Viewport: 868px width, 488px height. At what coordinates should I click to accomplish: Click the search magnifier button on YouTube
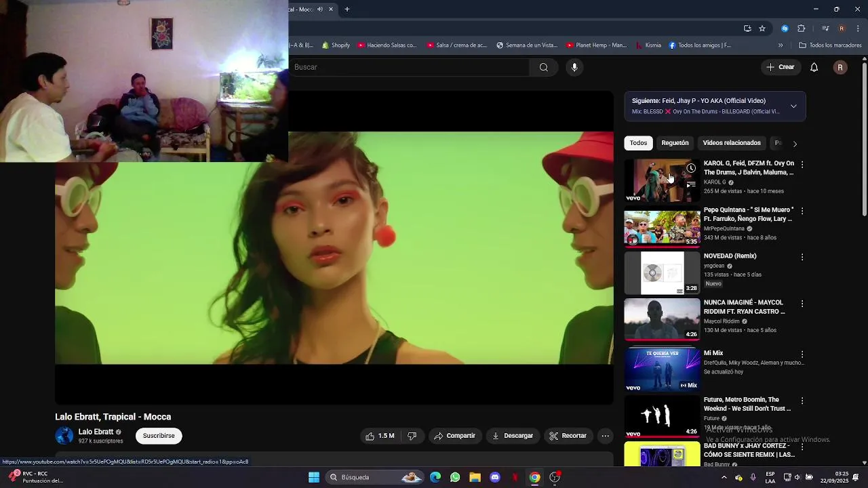(543, 67)
